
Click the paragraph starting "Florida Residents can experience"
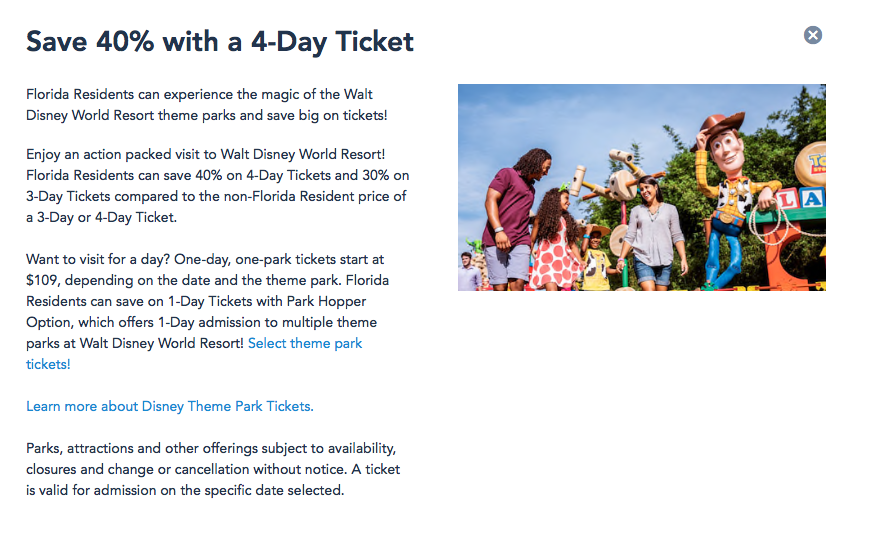(x=206, y=104)
